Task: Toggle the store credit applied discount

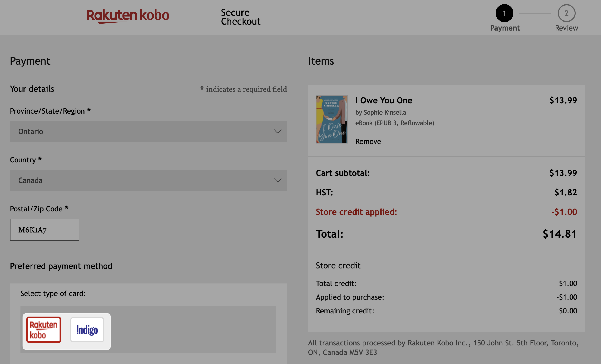Action: pyautogui.click(x=356, y=211)
